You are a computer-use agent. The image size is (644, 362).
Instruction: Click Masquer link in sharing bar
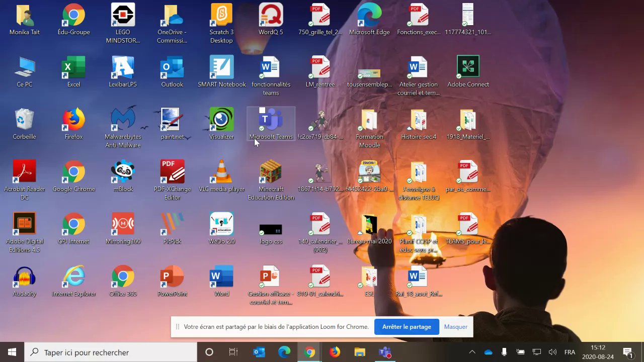[x=456, y=327]
